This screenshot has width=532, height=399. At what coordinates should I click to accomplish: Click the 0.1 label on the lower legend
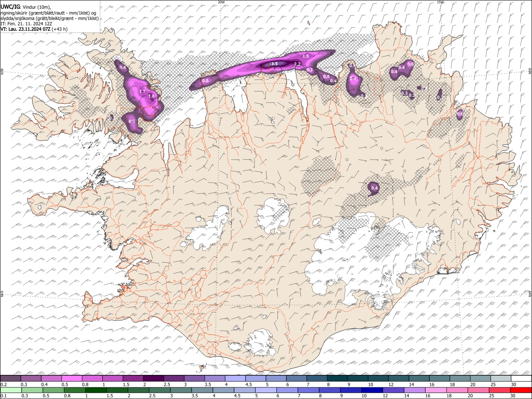coord(3,396)
